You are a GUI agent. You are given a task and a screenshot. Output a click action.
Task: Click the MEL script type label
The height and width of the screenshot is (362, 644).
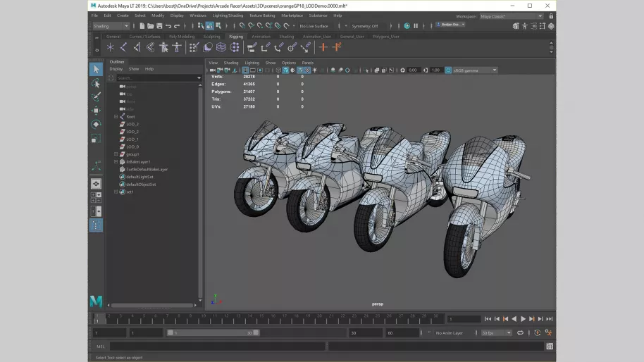click(x=100, y=347)
